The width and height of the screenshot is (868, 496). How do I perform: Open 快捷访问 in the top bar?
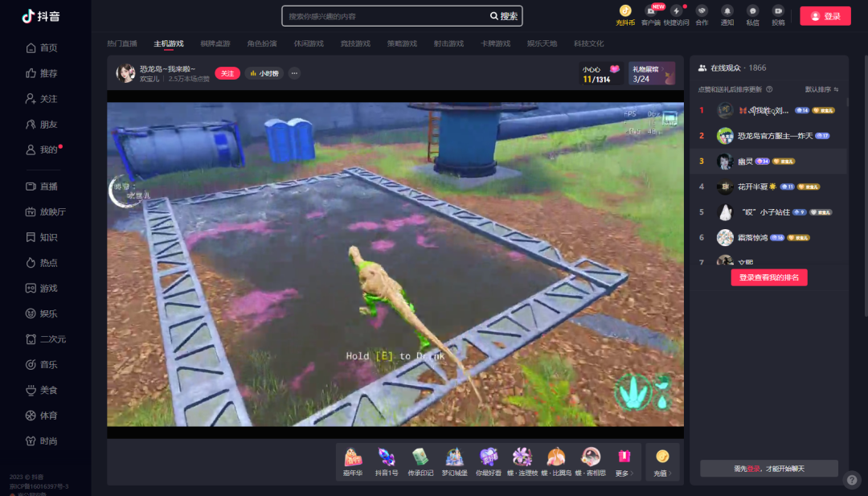[676, 15]
